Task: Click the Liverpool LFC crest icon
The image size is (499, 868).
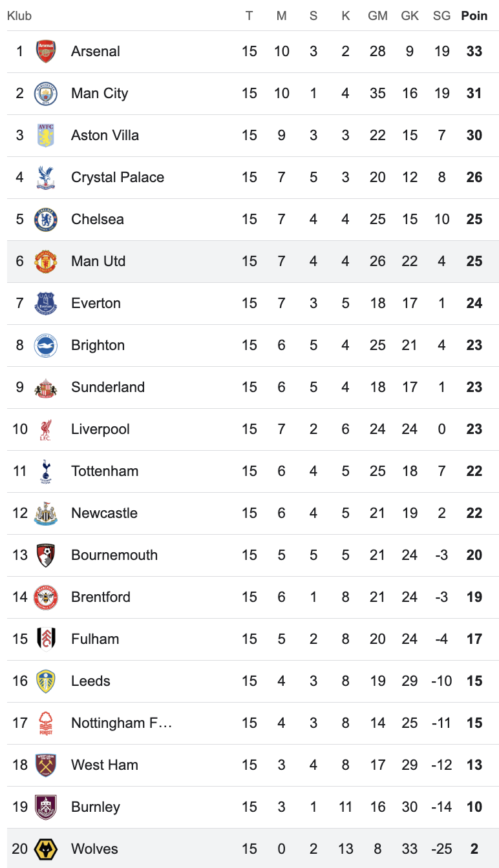Action: (x=46, y=429)
